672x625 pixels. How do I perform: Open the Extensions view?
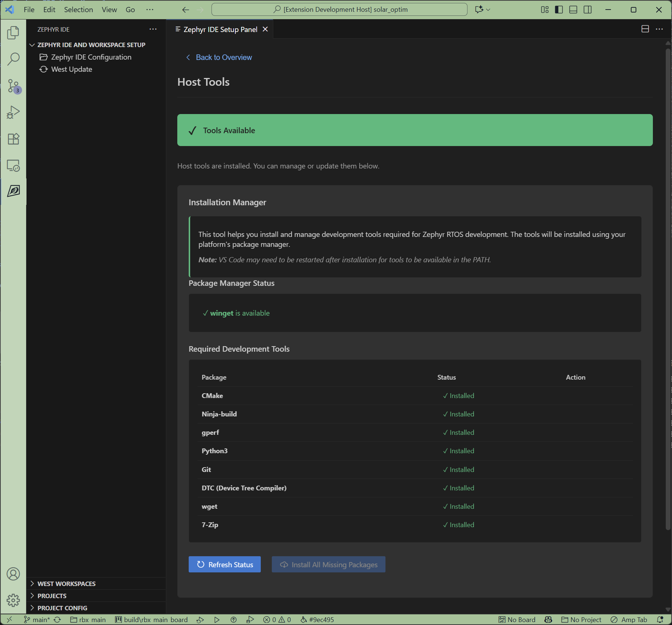click(x=13, y=139)
